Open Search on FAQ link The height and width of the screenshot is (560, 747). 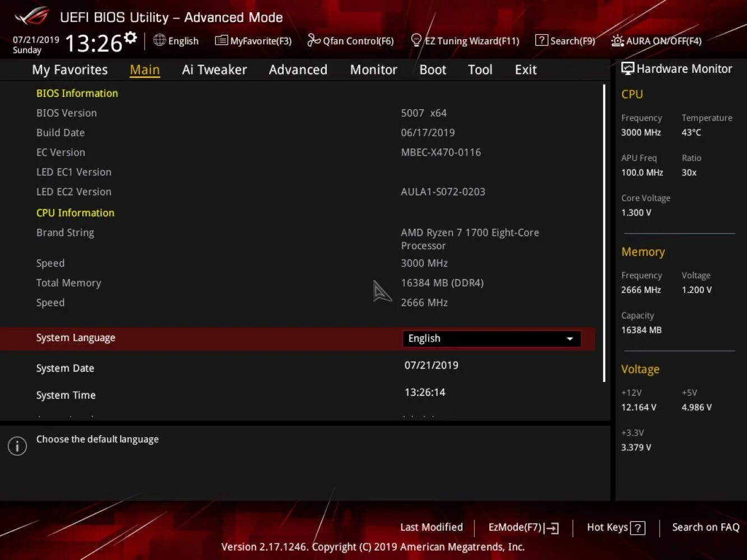point(706,527)
